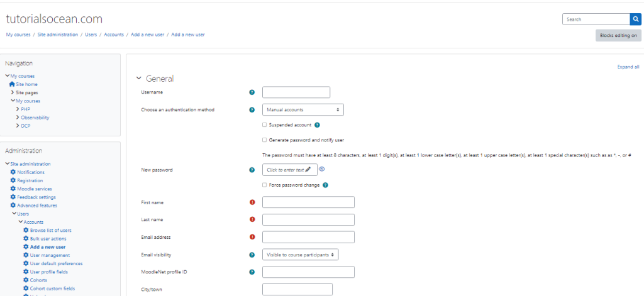644x296 pixels.
Task: Click help icon next to Suspended account
Action: coord(317,125)
